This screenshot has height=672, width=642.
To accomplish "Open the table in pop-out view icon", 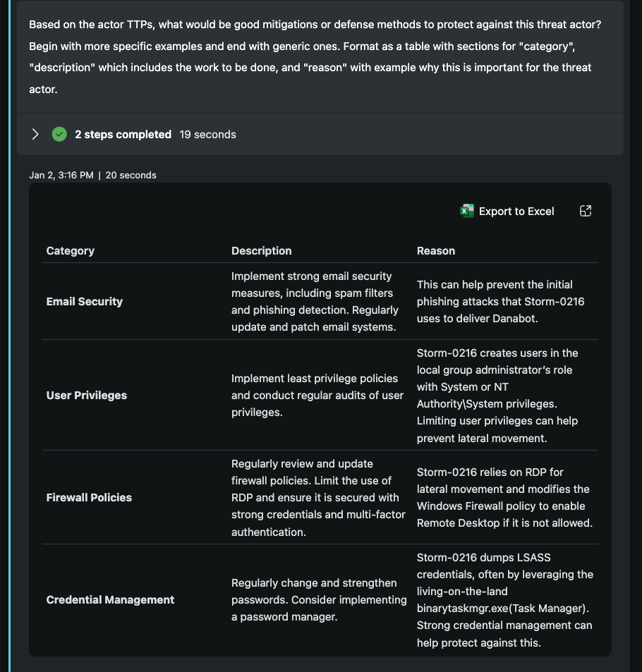I will (585, 211).
